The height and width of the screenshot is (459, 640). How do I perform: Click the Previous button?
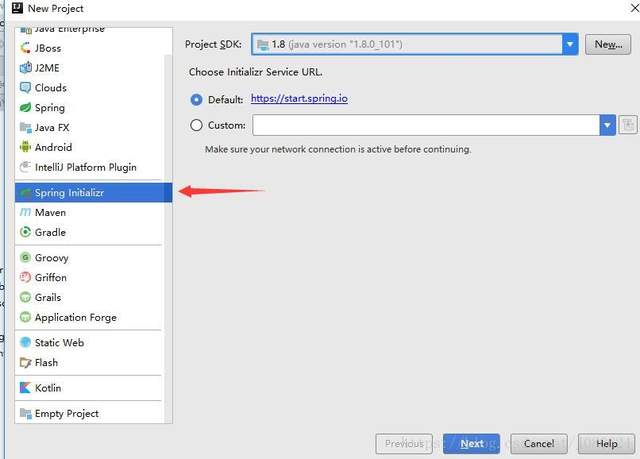pos(404,443)
